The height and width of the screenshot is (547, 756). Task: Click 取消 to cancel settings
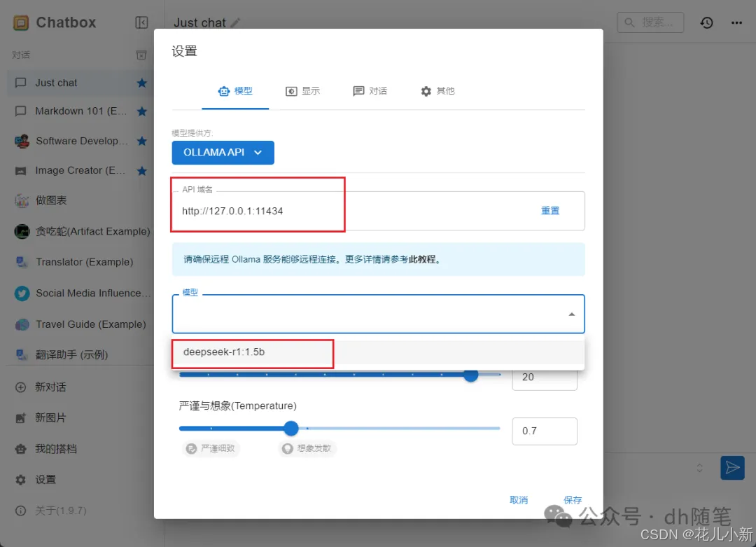[x=519, y=500]
